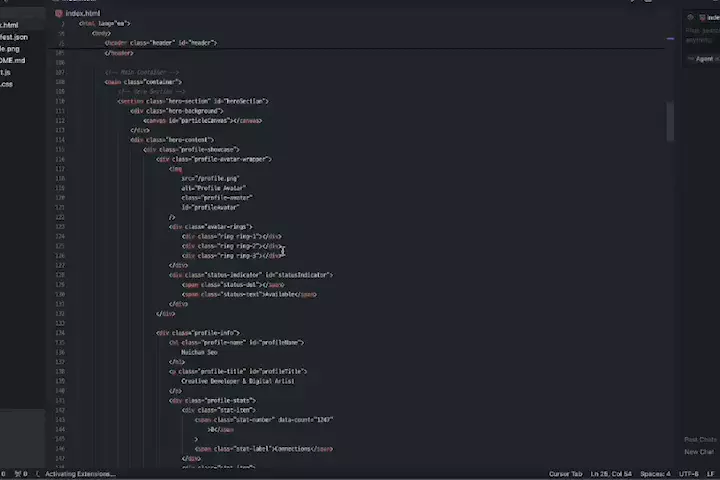Click the LF line ending indicator
Image resolution: width=720 pixels, height=480 pixels.
pos(710,474)
